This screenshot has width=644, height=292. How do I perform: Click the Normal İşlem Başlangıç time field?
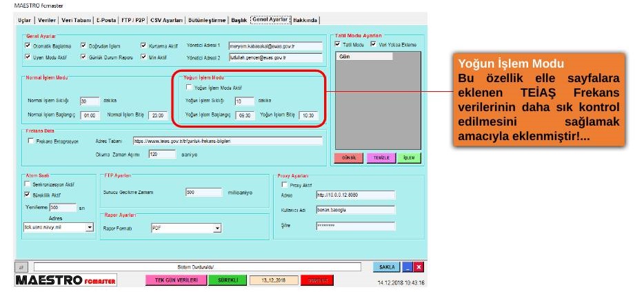click(90, 115)
